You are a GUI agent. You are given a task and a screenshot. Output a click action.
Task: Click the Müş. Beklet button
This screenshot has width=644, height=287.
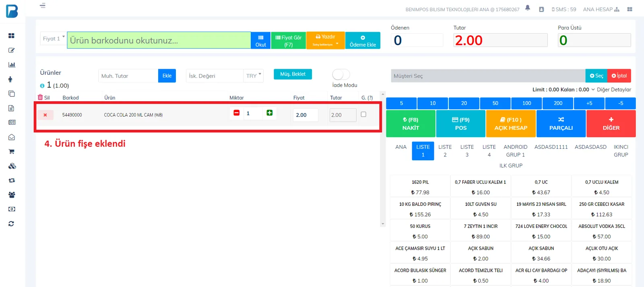[x=293, y=74]
